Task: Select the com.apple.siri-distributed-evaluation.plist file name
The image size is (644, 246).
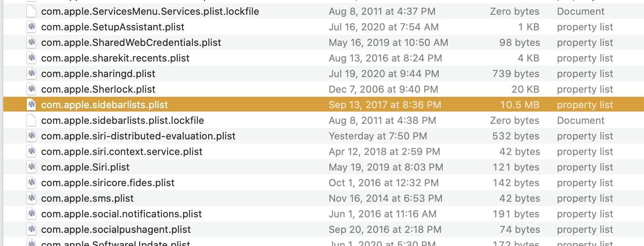Action: 138,136
